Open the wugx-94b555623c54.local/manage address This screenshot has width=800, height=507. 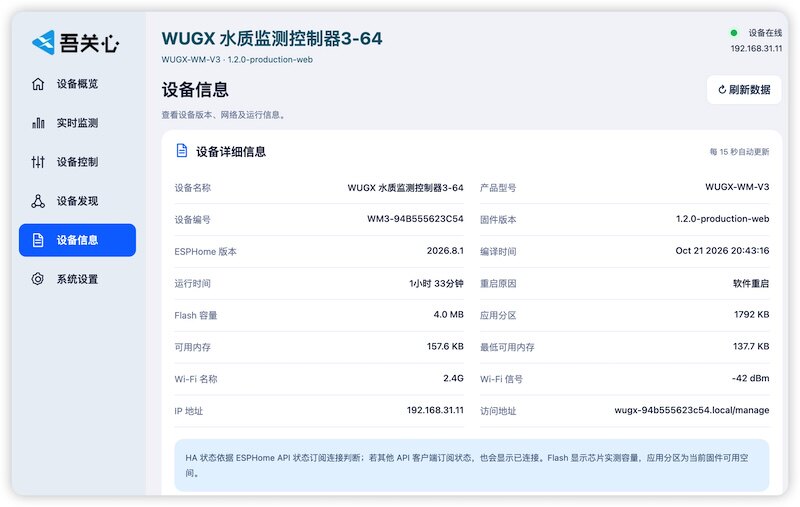click(692, 410)
